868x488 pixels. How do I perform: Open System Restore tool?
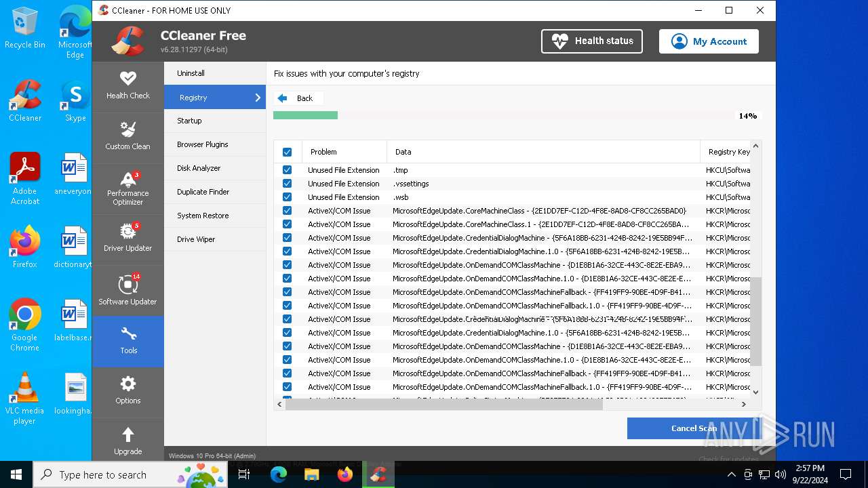215,216
